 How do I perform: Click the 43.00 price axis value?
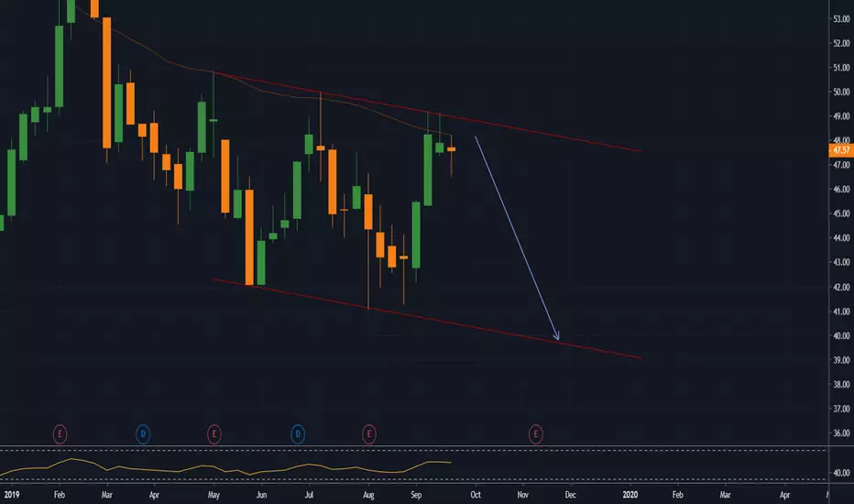pos(841,262)
